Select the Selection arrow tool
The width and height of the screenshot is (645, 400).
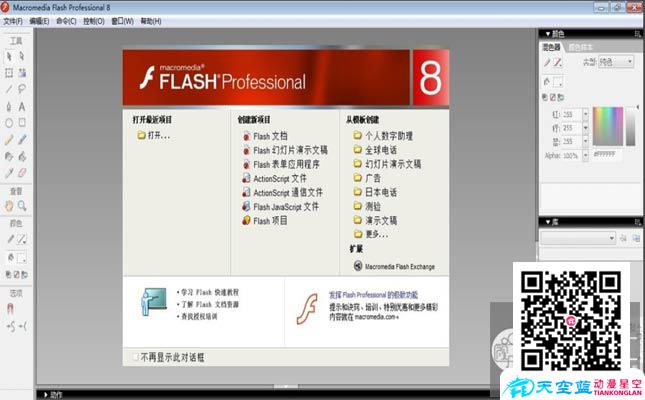point(9,56)
